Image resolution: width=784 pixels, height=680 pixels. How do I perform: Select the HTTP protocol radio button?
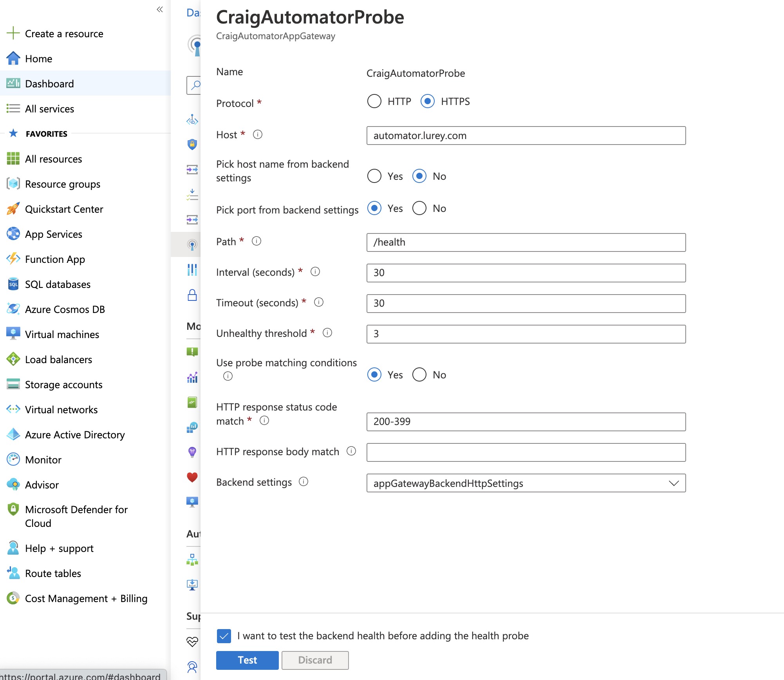[374, 101]
